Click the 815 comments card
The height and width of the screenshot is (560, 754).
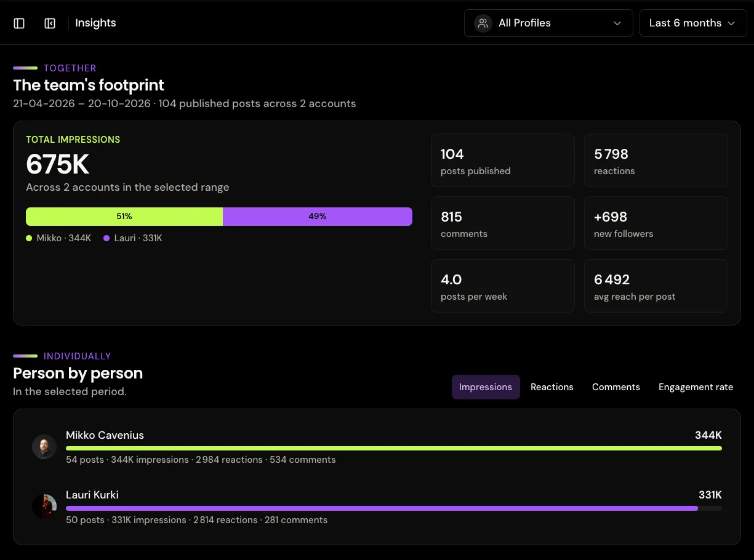pos(503,223)
